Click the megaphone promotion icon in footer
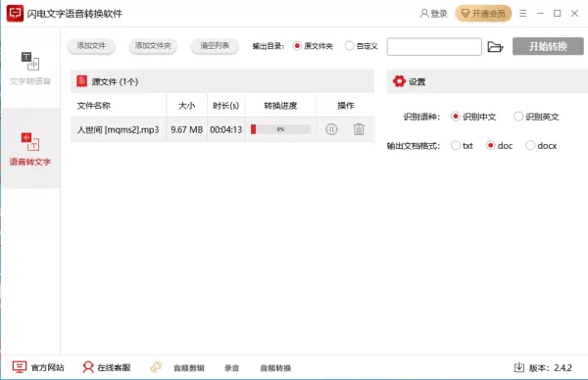Image resolution: width=588 pixels, height=380 pixels. 156,367
